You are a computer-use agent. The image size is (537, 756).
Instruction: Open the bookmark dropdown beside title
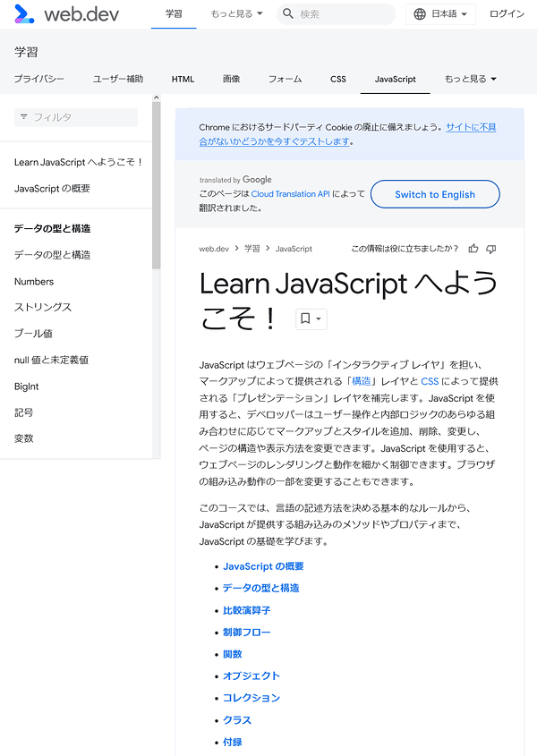[x=311, y=319]
